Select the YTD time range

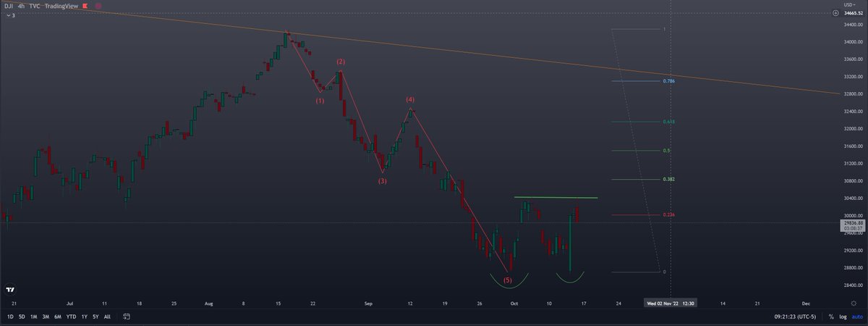[x=72, y=317]
